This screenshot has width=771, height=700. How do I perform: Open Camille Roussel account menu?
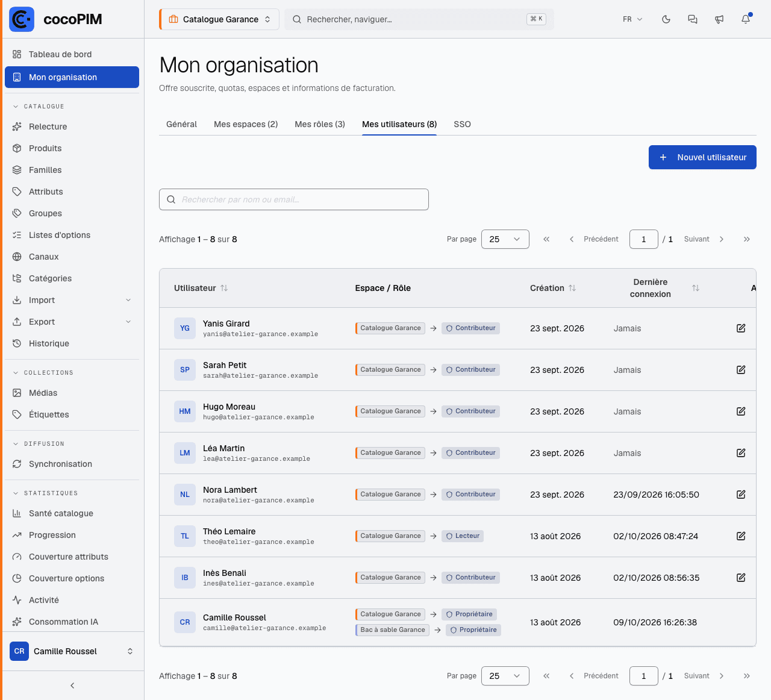pos(72,651)
